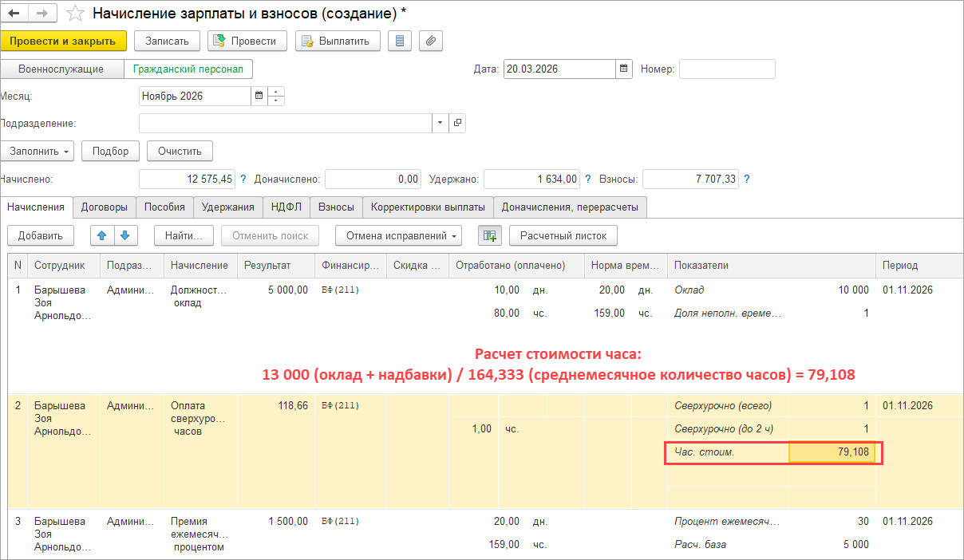Click the show details table icon

click(488, 235)
